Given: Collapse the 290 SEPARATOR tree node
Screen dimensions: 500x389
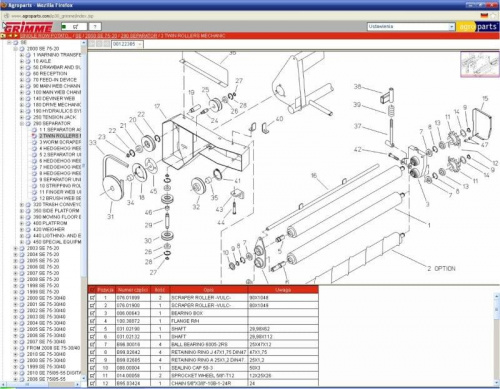Looking at the screenshot, I should (22, 123).
